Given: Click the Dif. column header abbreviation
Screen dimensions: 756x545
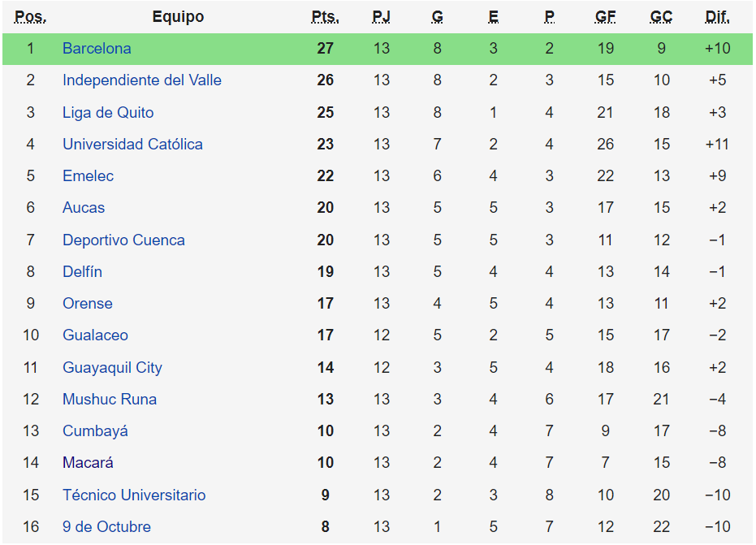Looking at the screenshot, I should point(718,17).
